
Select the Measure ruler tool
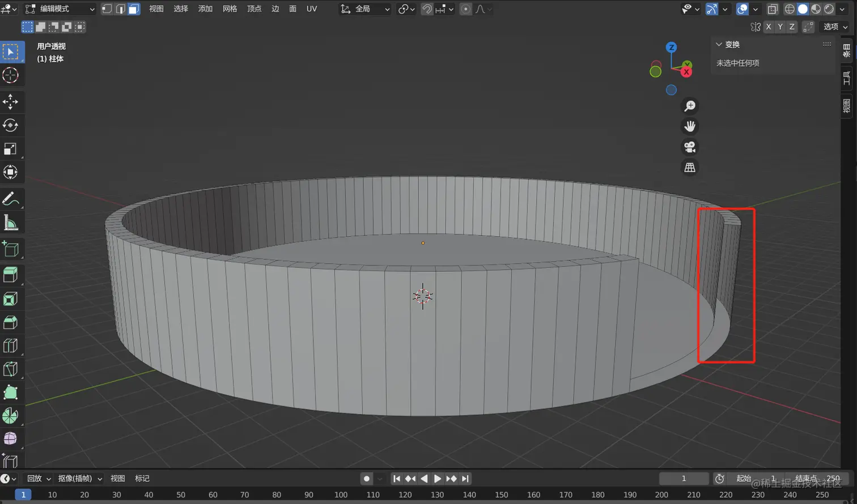[11, 222]
